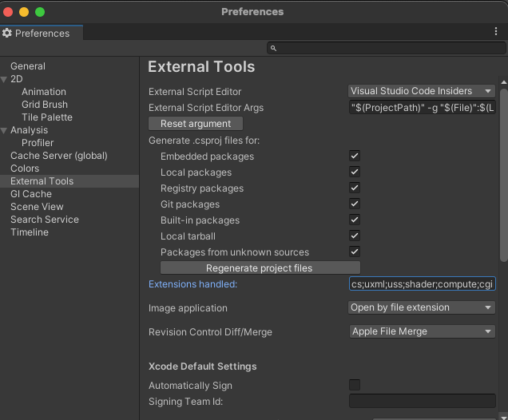Enable Automatically Sign checkbox
Image resolution: width=508 pixels, height=420 pixels.
[355, 385]
